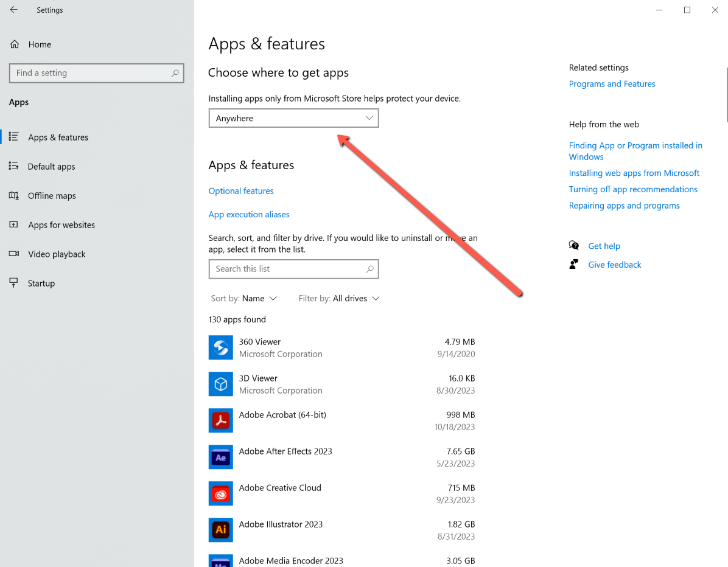
Task: Click the 360 Viewer app icon
Action: (x=220, y=347)
